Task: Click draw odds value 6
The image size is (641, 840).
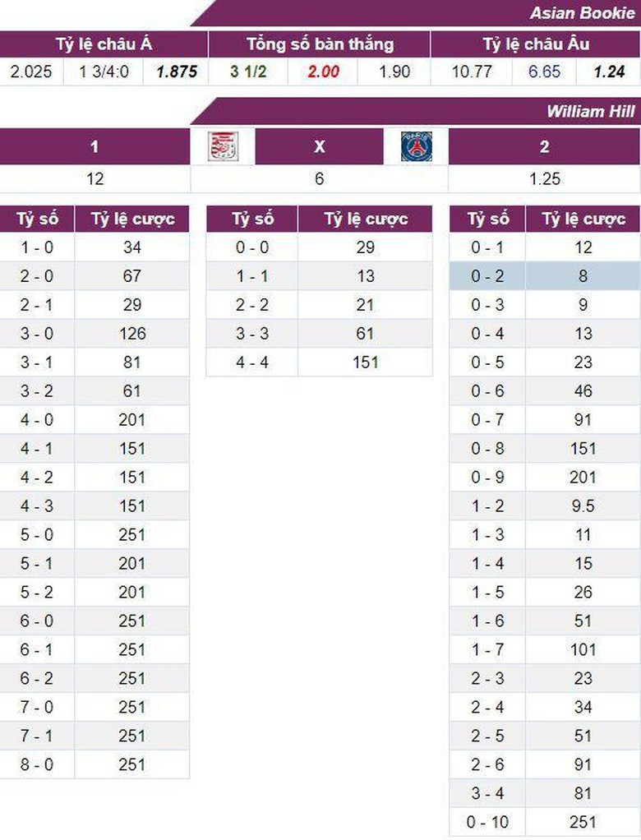Action: click(320, 178)
